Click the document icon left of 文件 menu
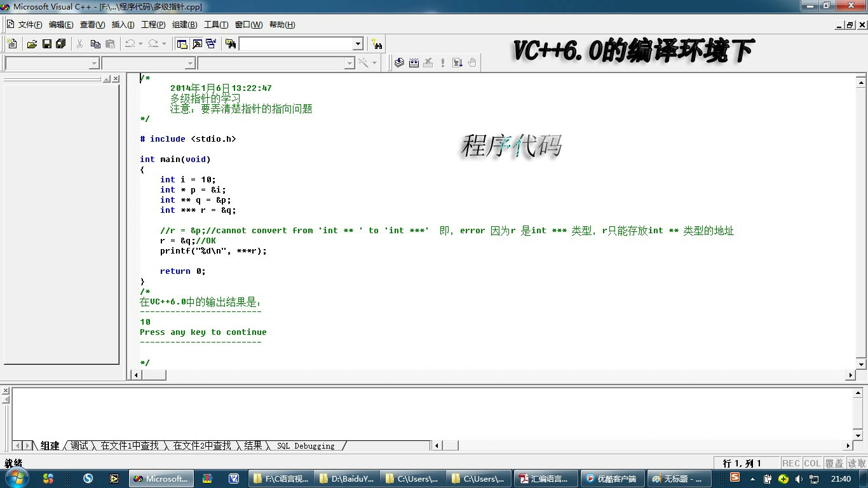Viewport: 868px width, 488px height. (10, 25)
